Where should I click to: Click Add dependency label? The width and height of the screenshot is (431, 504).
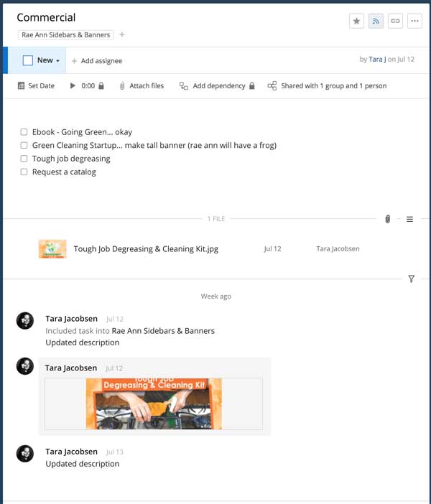[x=219, y=86]
